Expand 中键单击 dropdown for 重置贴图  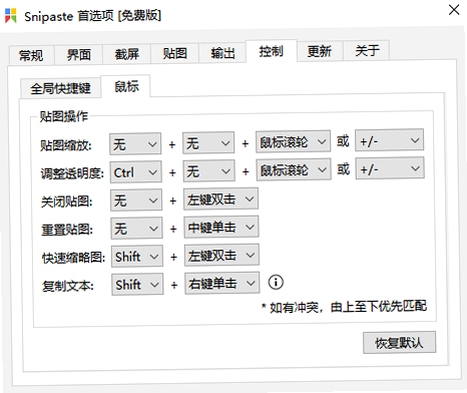221,227
